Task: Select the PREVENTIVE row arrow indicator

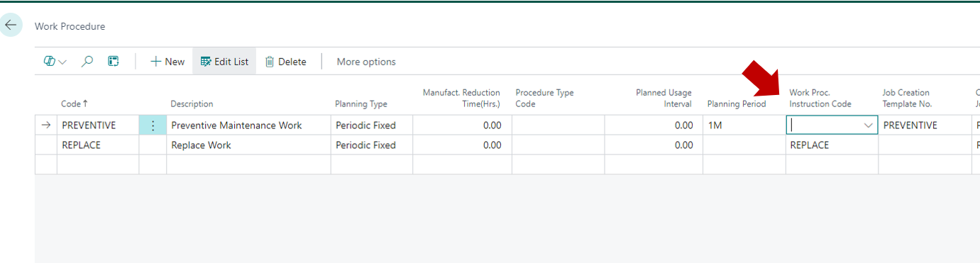Action: 46,125
